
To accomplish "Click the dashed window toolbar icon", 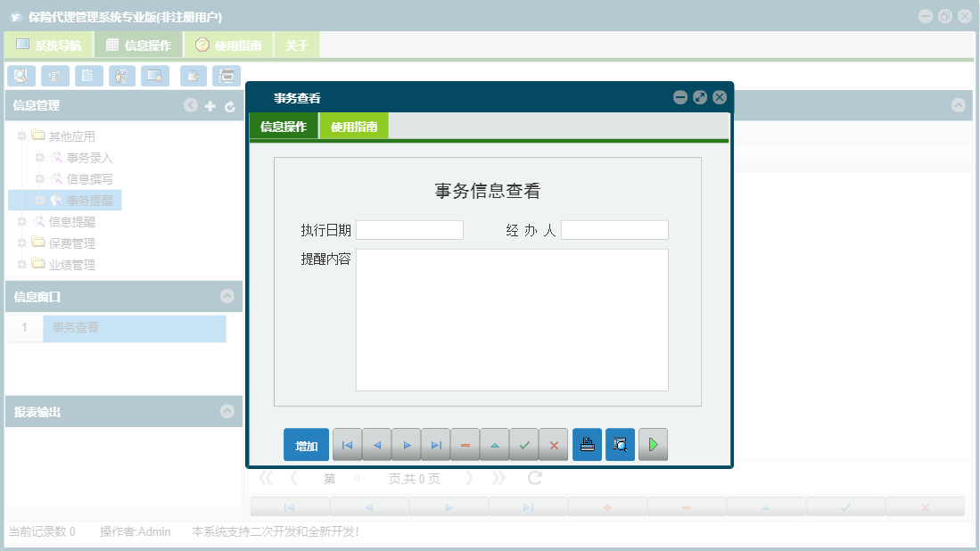I will pyautogui.click(x=226, y=76).
